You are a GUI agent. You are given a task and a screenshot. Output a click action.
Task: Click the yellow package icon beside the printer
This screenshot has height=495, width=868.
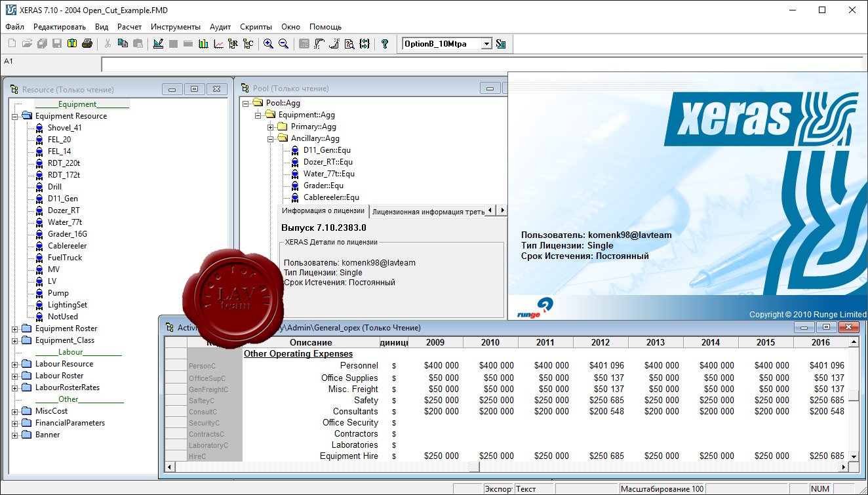72,44
